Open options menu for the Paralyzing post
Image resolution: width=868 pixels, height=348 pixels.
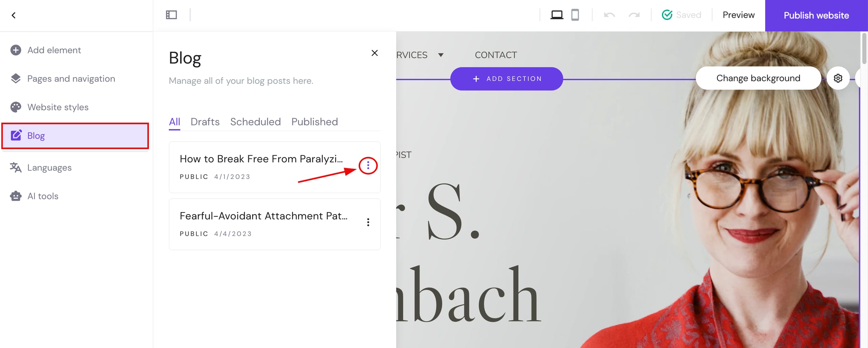coord(368,166)
